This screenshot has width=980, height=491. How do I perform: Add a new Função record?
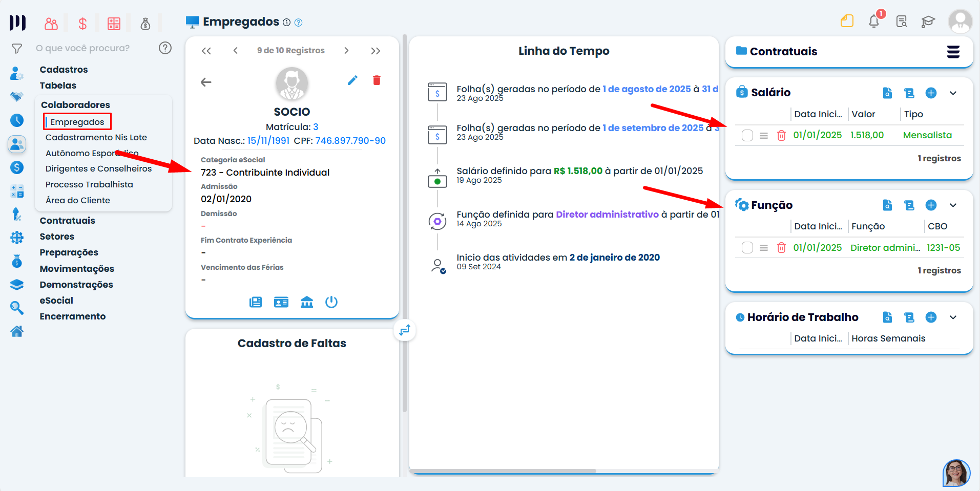(x=931, y=205)
